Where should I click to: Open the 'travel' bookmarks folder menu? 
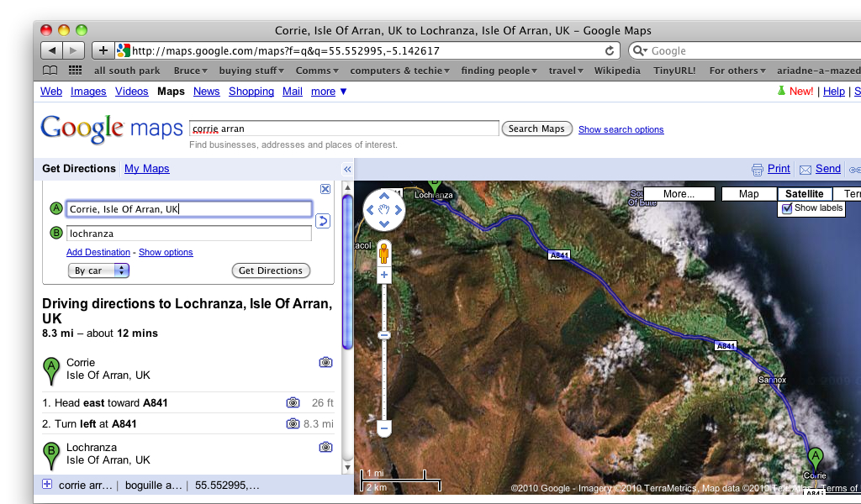(x=565, y=71)
